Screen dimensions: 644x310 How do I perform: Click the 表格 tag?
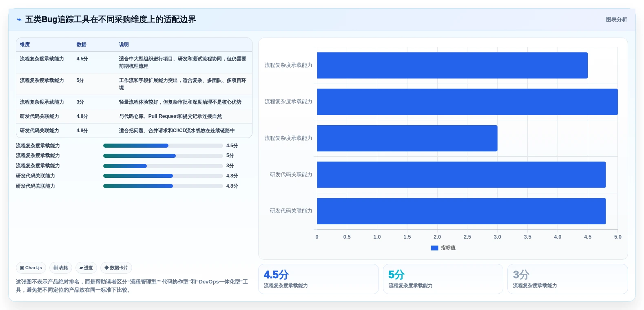tap(61, 268)
